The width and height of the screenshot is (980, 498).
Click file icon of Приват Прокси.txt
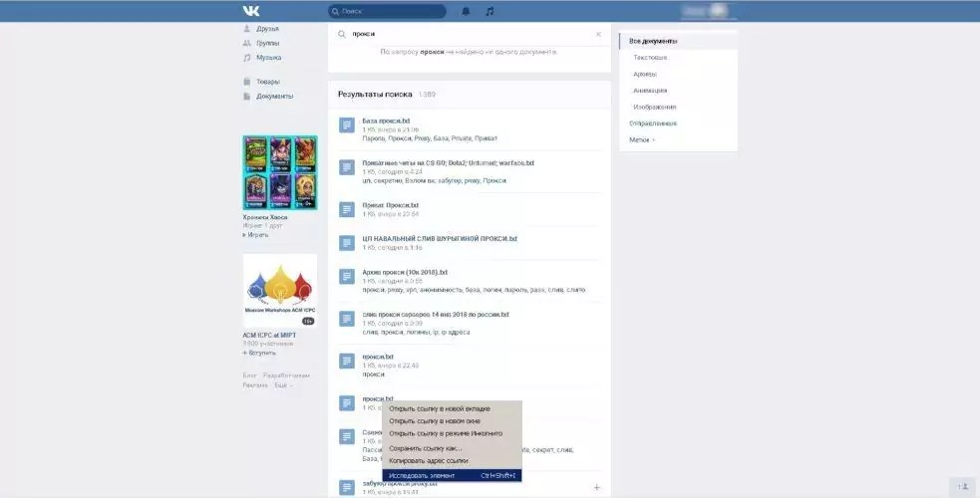347,210
